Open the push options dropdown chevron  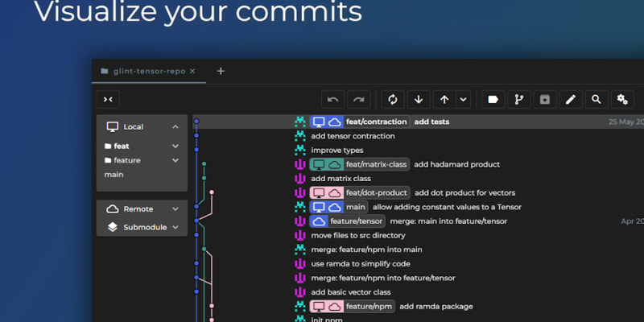464,99
